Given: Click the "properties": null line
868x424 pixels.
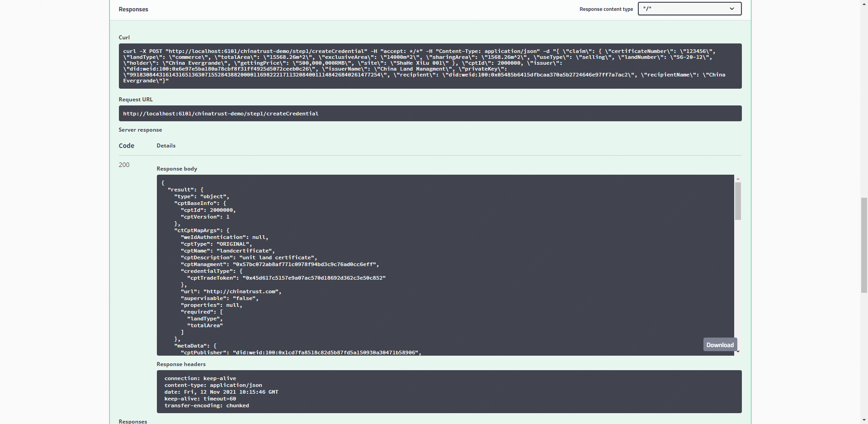Looking at the screenshot, I should coord(211,305).
